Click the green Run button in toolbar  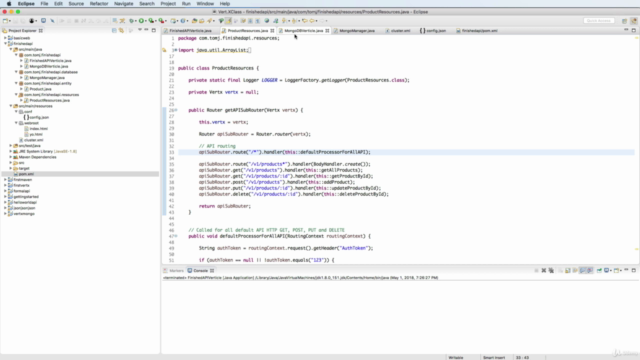pos(141,20)
